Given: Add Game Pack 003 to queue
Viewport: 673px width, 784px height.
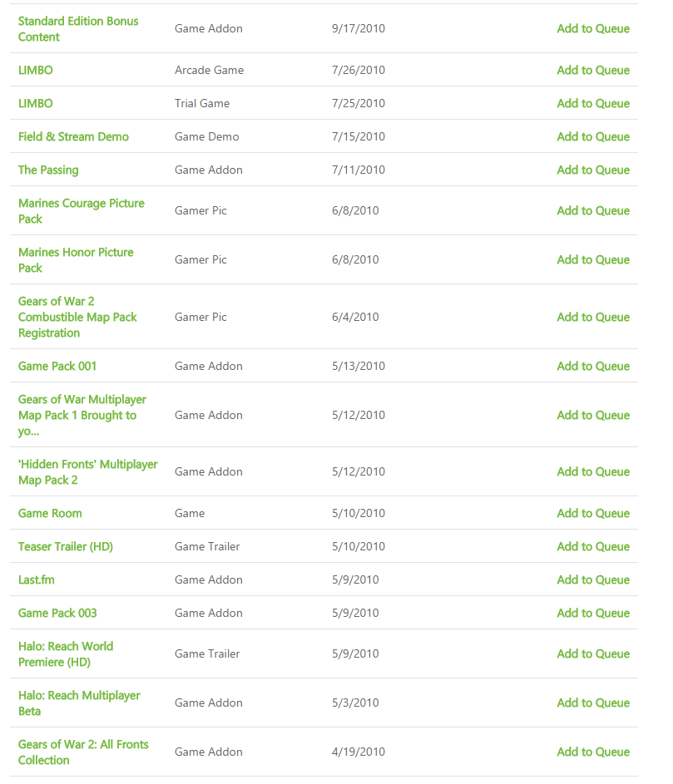Looking at the screenshot, I should tap(593, 613).
